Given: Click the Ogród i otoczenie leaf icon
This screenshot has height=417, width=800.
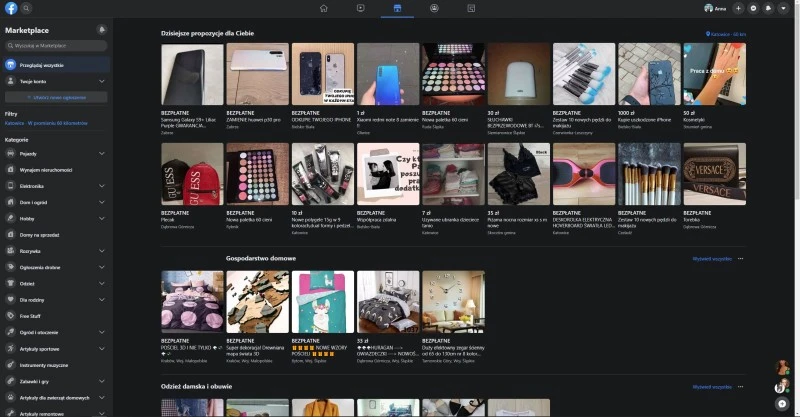Looking at the screenshot, I should pyautogui.click(x=10, y=332).
